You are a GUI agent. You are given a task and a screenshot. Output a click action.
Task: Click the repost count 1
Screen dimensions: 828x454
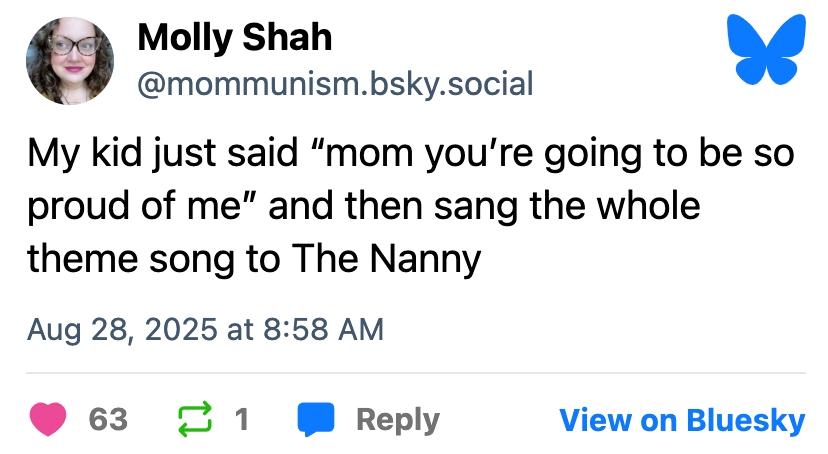click(x=242, y=420)
